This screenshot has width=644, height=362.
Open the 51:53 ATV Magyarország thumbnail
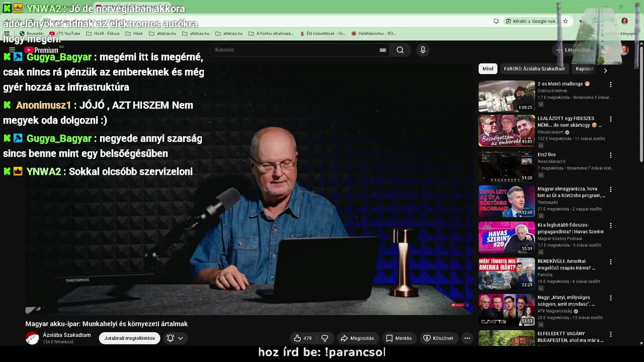click(506, 310)
